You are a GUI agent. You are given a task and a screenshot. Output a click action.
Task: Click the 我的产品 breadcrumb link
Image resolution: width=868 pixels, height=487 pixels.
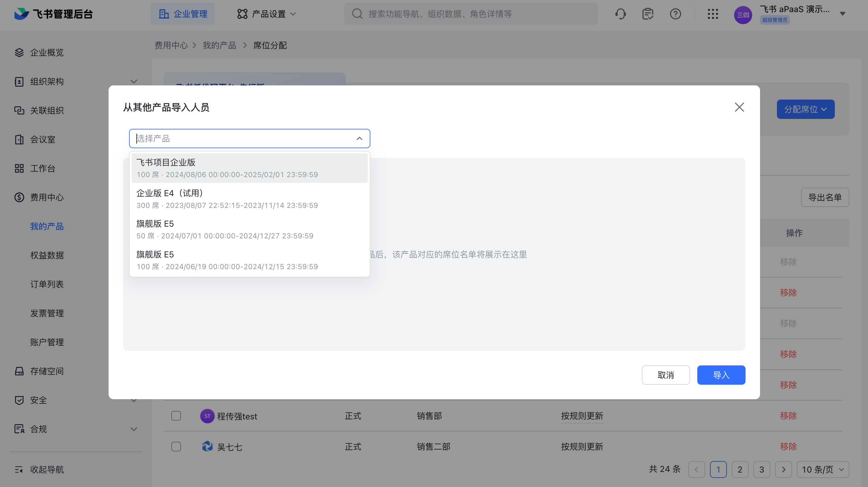pyautogui.click(x=219, y=46)
